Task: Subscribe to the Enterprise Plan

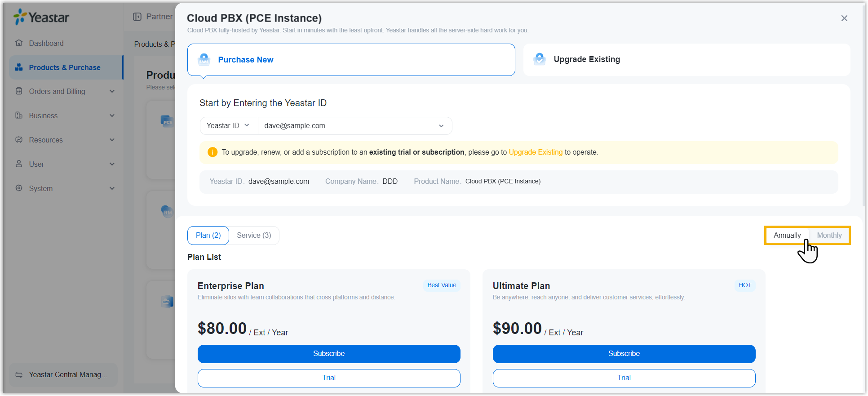Action: point(328,354)
